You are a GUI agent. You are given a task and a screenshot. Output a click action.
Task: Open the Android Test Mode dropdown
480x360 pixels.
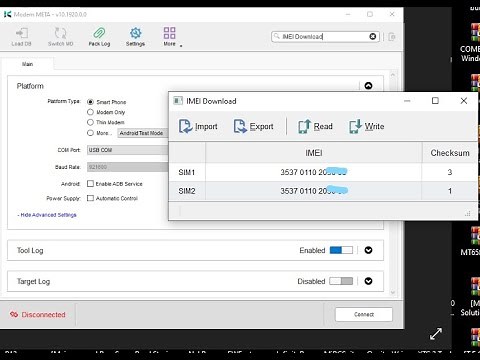click(x=143, y=133)
